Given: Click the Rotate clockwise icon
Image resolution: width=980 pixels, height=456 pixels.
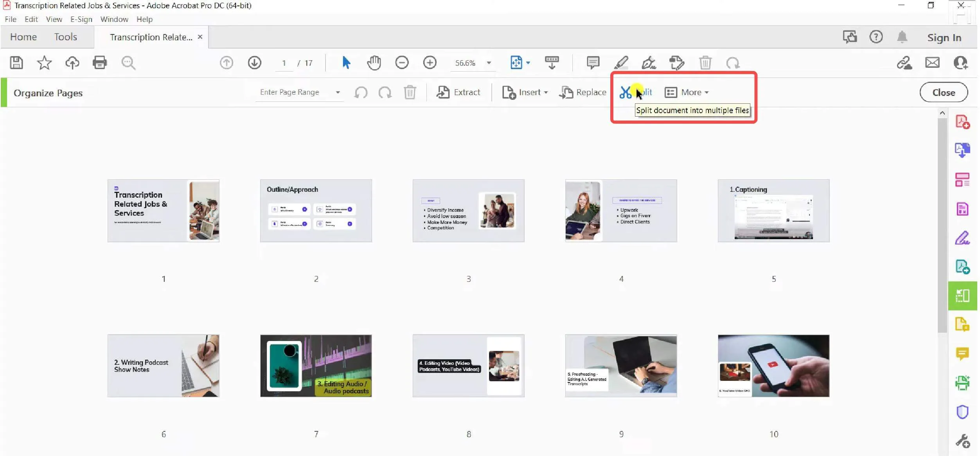Looking at the screenshot, I should [x=385, y=93].
